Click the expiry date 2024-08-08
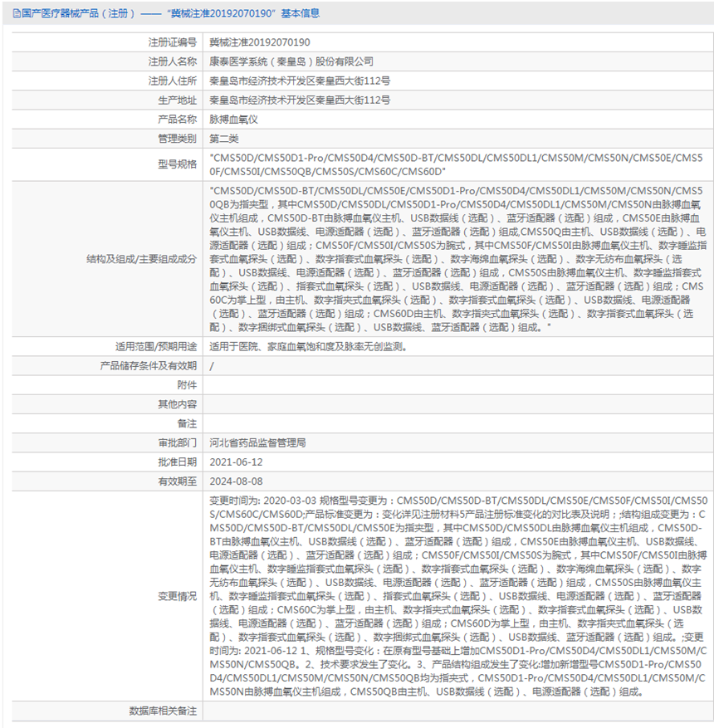714x728 pixels. (236, 481)
